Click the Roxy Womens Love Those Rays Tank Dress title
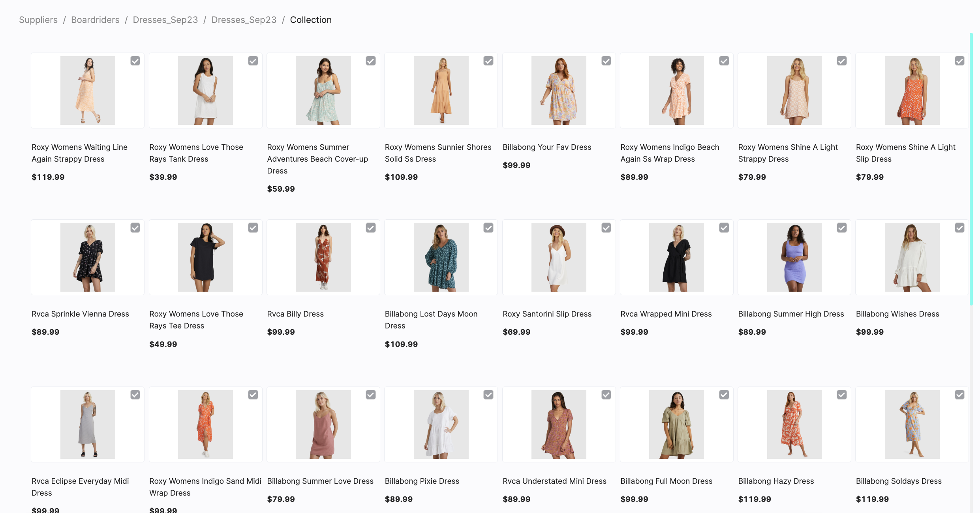The width and height of the screenshot is (980, 513). click(196, 153)
